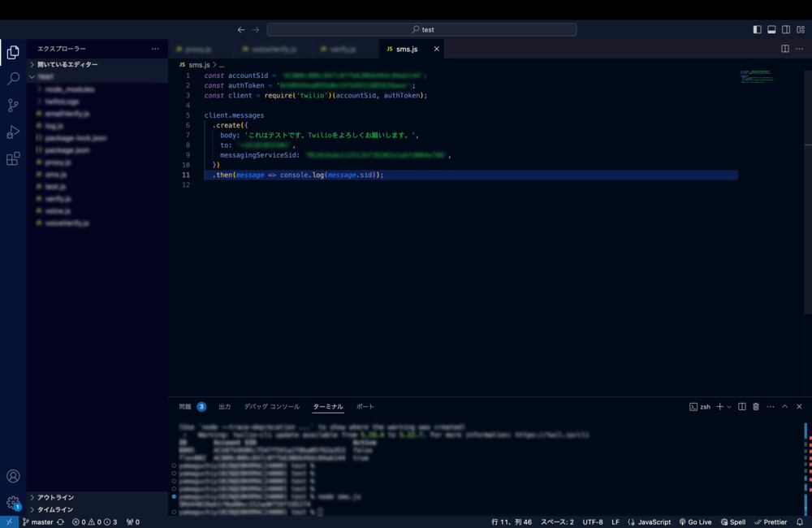Screen dimensions: 812x528
Task: Open the Accounts icon in activity bar
Action: pos(13,476)
